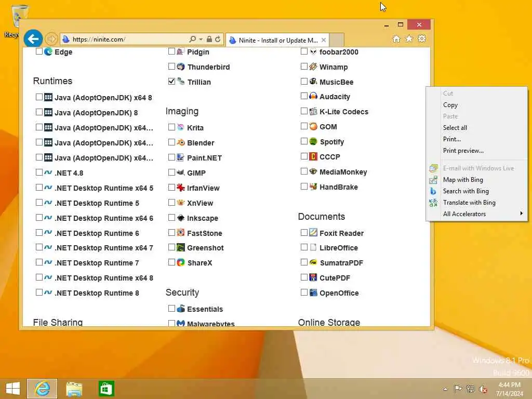Screen dimensions: 532x399
Task: Click the Spotify icon
Action: tap(313, 141)
